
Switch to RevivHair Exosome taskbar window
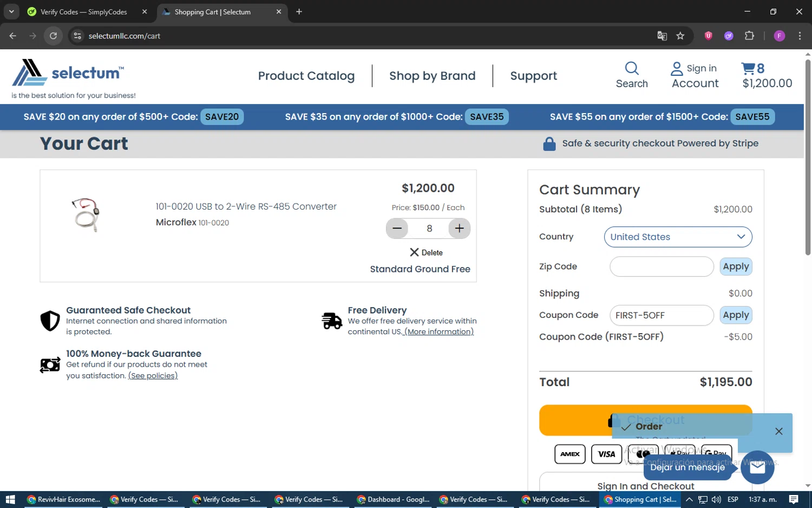(x=63, y=499)
